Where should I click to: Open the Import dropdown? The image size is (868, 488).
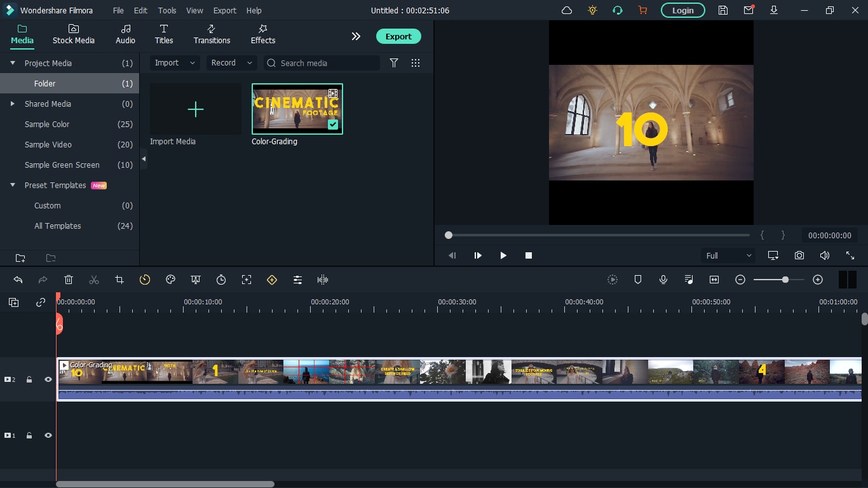point(175,63)
